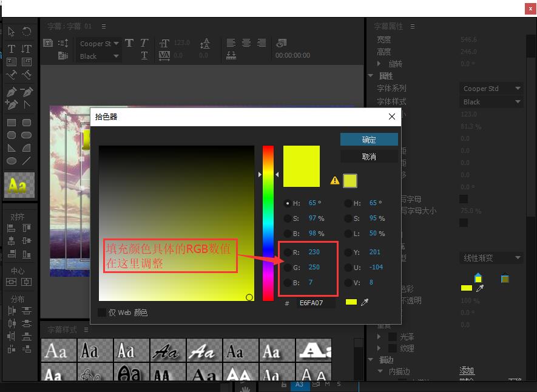Click 取消 to cancel color picker
The image size is (537, 392).
tap(369, 157)
